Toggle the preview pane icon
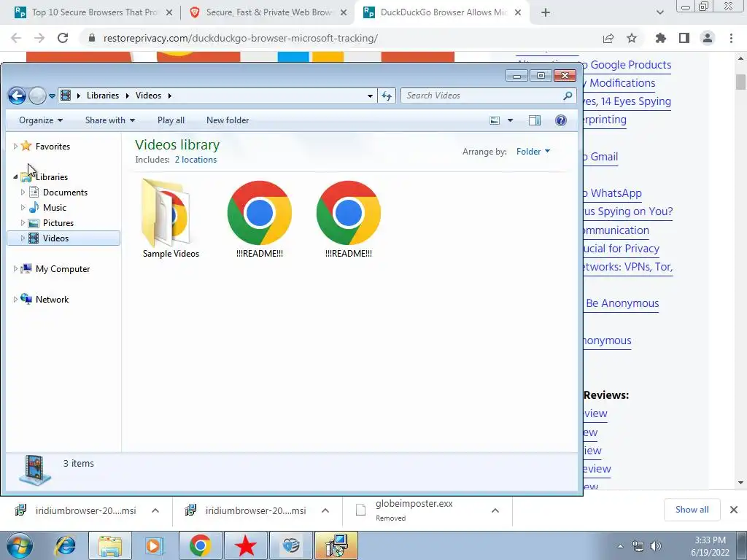The image size is (747, 560). point(535,120)
